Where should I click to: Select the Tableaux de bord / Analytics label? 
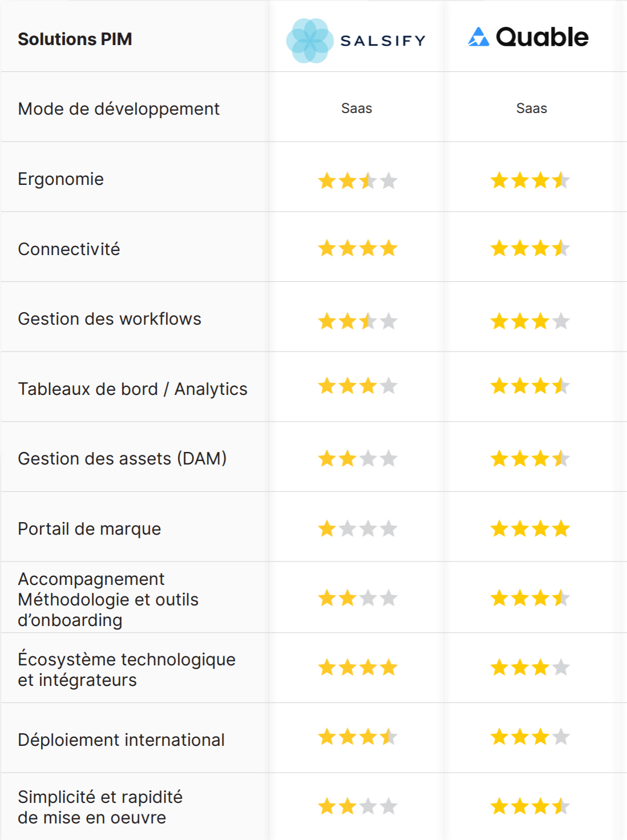[x=132, y=389]
